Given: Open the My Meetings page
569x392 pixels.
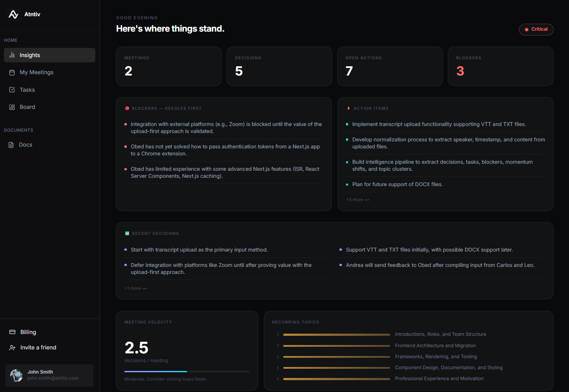Looking at the screenshot, I should [x=36, y=72].
